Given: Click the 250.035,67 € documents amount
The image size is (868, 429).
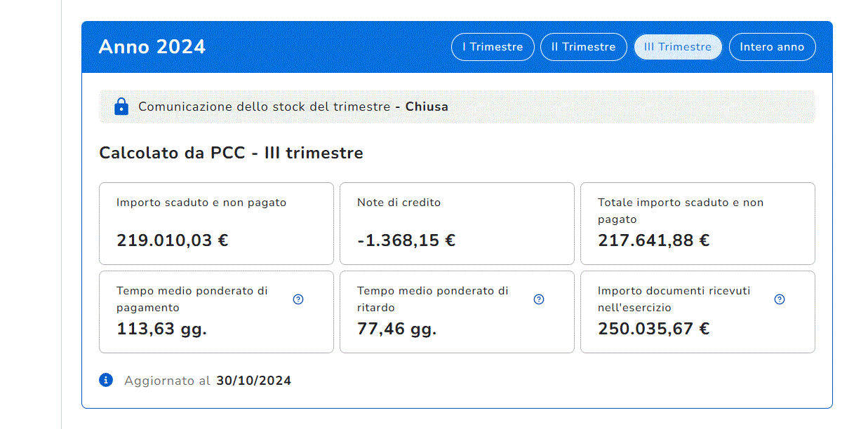Looking at the screenshot, I should point(653,329).
